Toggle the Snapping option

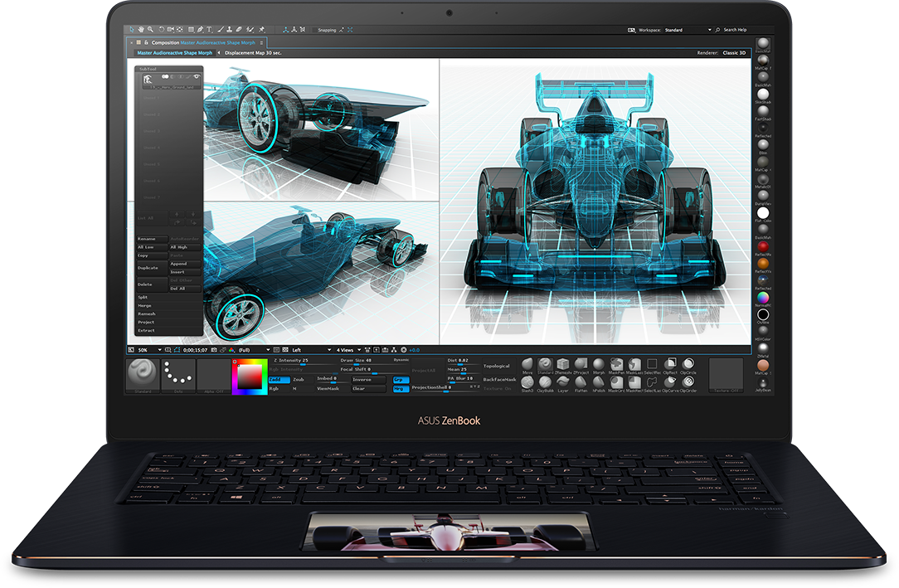pos(330,30)
